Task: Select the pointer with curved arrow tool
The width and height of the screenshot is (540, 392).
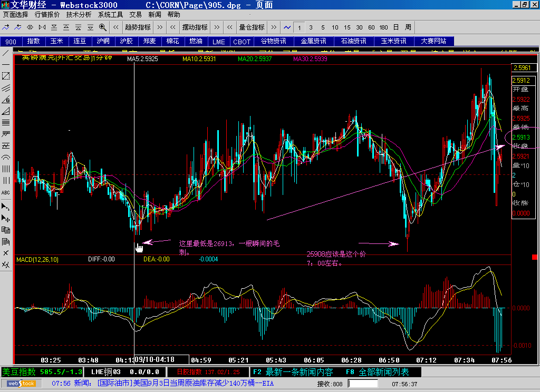Action: click(x=5, y=207)
